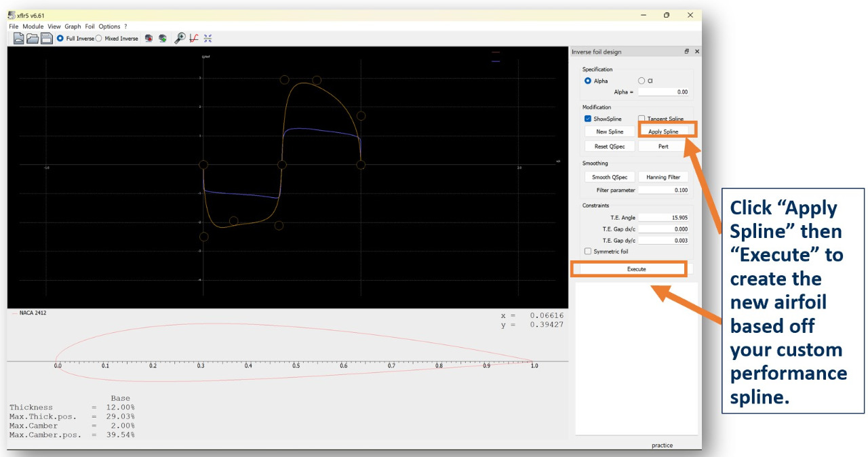
Task: Choose the Cl specification radio button
Action: 642,81
